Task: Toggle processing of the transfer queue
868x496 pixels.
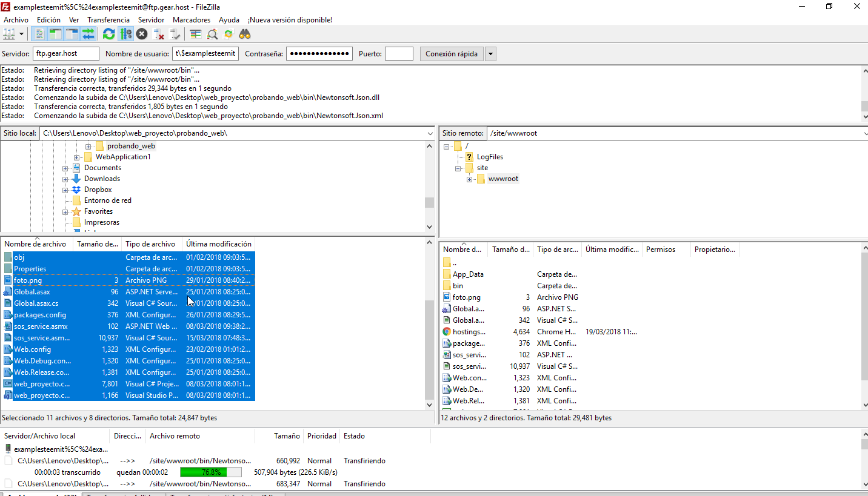Action: click(x=126, y=34)
